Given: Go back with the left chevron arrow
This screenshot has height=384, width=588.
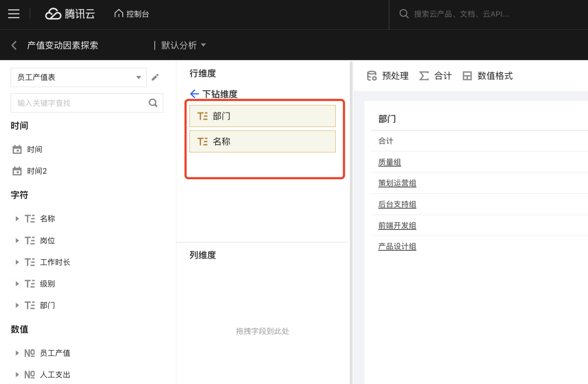Looking at the screenshot, I should pyautogui.click(x=14, y=45).
